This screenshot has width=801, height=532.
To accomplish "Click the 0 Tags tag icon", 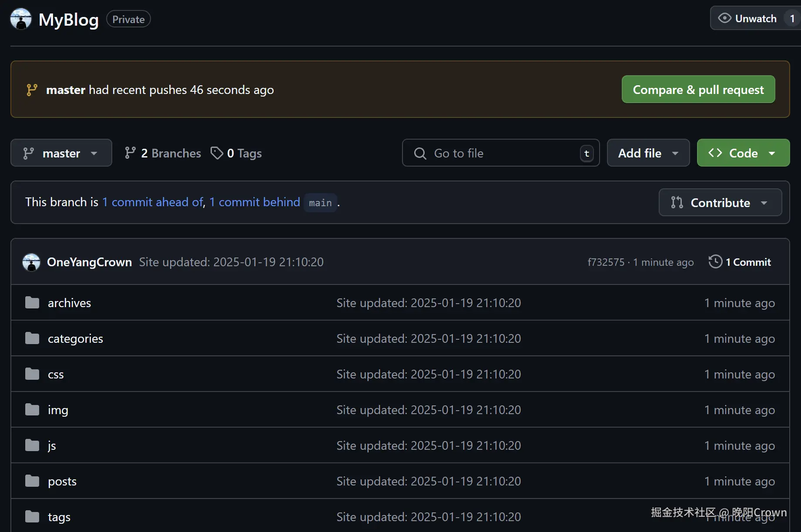I will [x=217, y=153].
